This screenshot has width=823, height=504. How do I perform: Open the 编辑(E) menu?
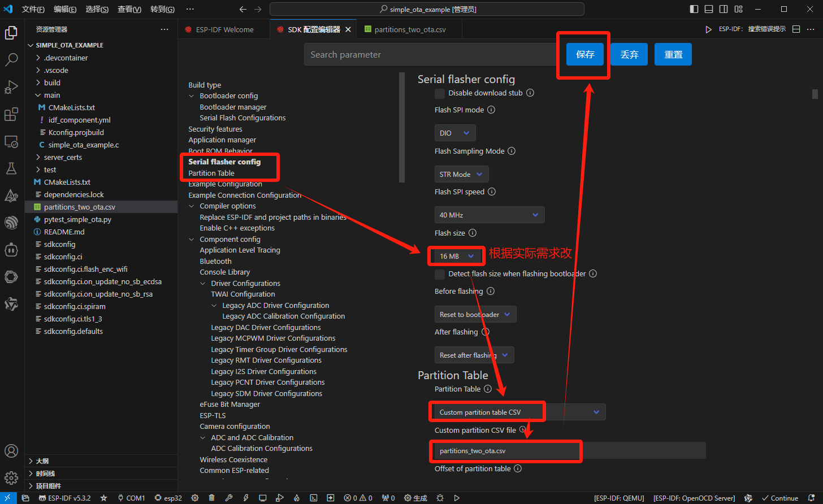point(65,9)
